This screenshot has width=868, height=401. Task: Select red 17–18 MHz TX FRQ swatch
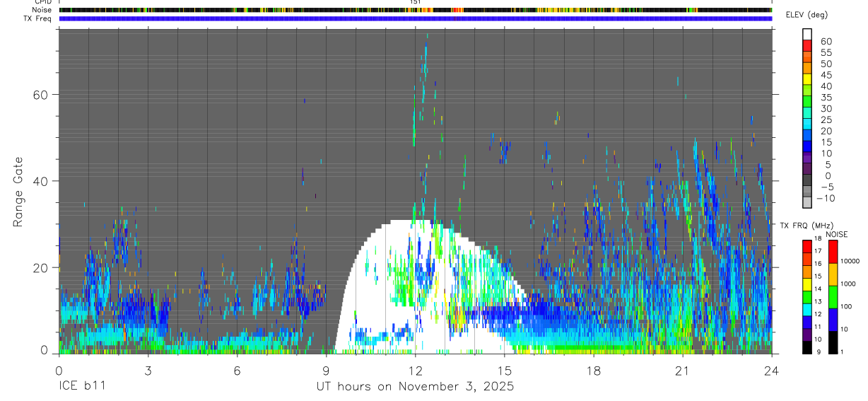[807, 247]
